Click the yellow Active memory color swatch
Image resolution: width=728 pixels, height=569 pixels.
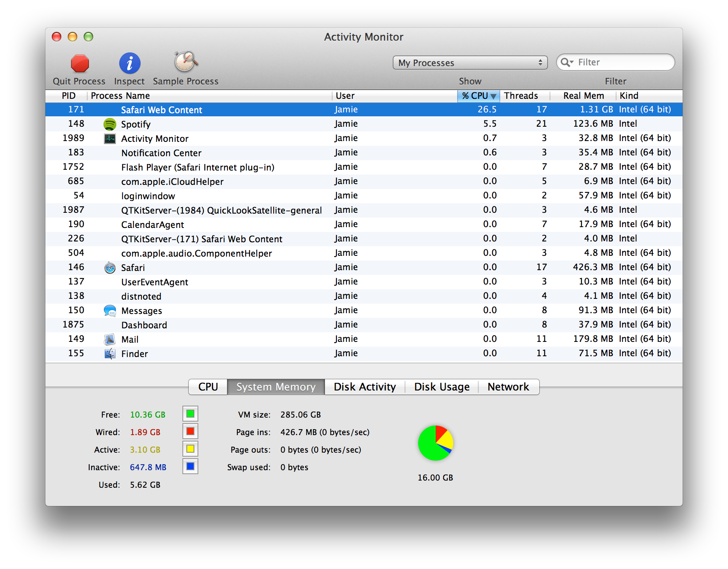click(190, 449)
